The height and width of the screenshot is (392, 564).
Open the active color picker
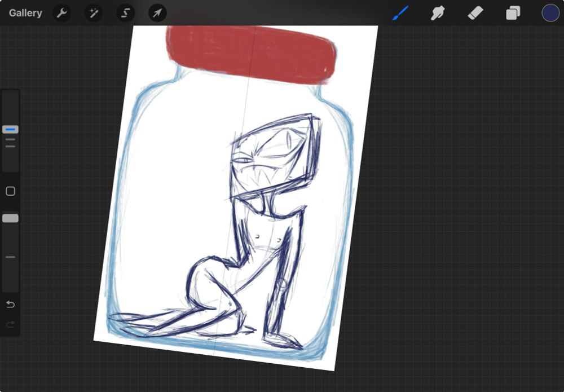(550, 13)
